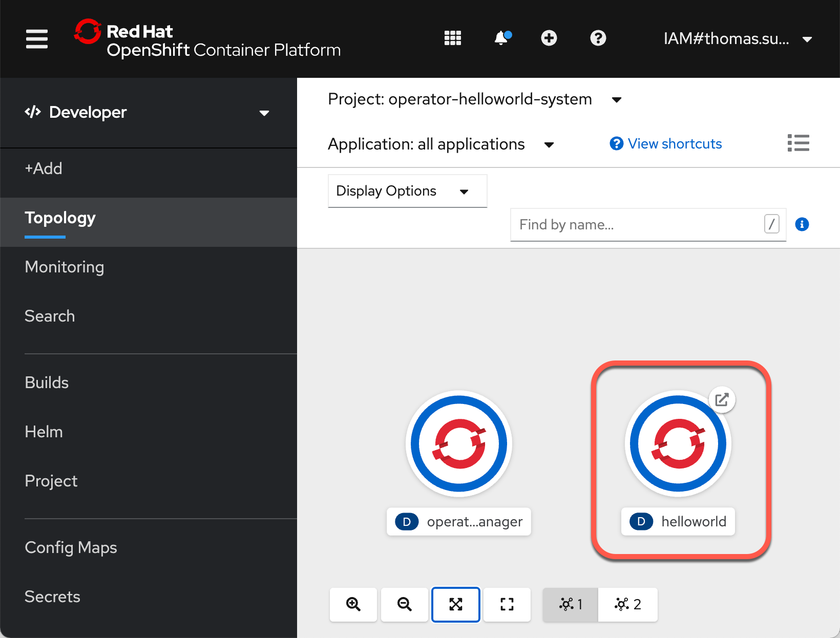The height and width of the screenshot is (638, 840).
Task: Go to Monitoring in the sidebar
Action: point(149,267)
